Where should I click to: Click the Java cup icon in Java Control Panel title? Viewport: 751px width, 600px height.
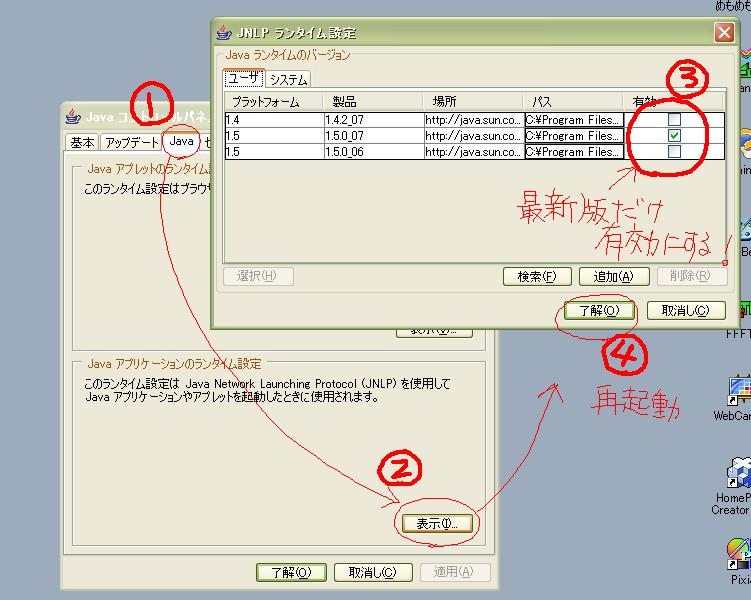[73, 116]
